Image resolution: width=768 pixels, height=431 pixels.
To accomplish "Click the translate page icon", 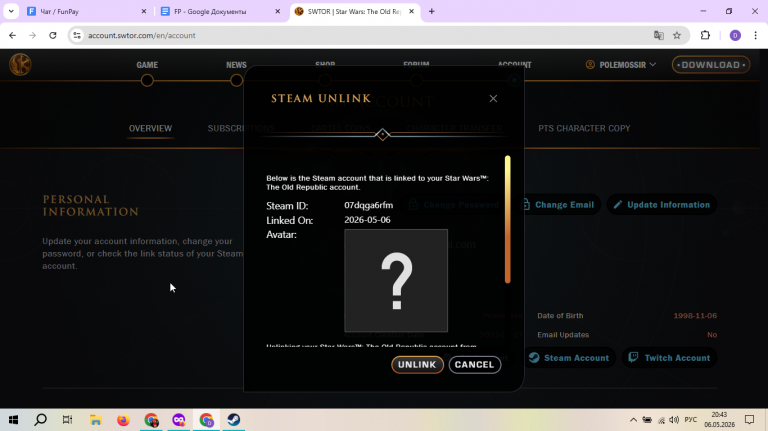I will coord(659,35).
